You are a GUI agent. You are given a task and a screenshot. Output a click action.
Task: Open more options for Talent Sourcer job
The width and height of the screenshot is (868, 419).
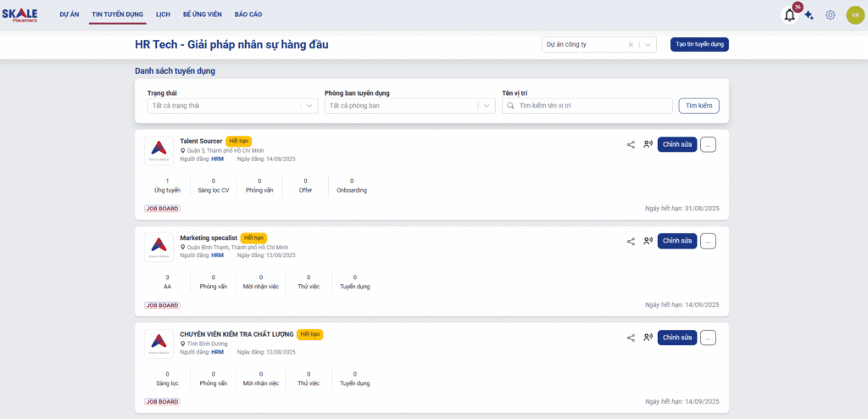coord(709,144)
